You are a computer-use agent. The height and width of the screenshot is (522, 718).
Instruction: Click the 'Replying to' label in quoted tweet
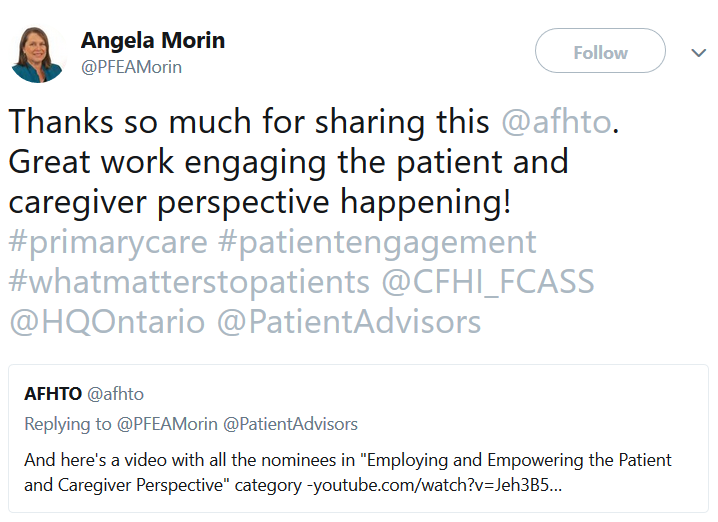pos(68,424)
